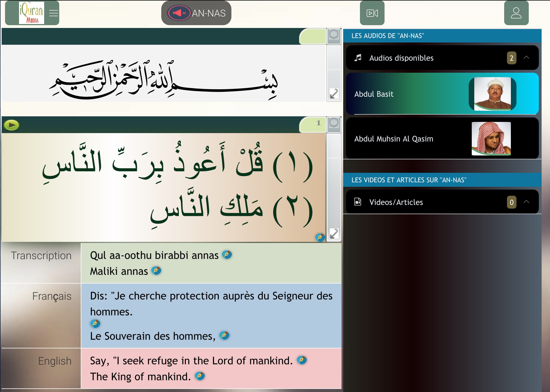The image size is (550, 392).
Task: Click the pen icon after "Le Souverain des hommes"
Action: (224, 335)
